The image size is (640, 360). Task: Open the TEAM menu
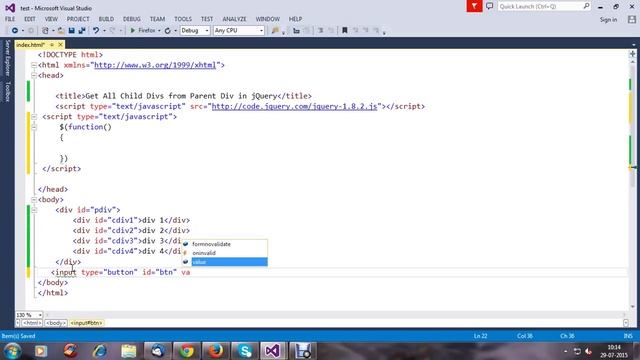[x=157, y=19]
